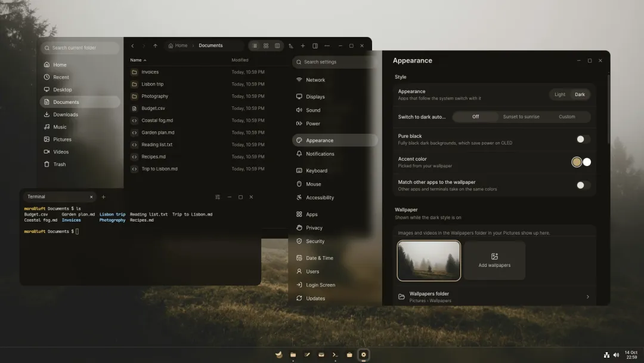Go back in the Files window
Viewport: 644px width, 363px height.
(x=132, y=45)
